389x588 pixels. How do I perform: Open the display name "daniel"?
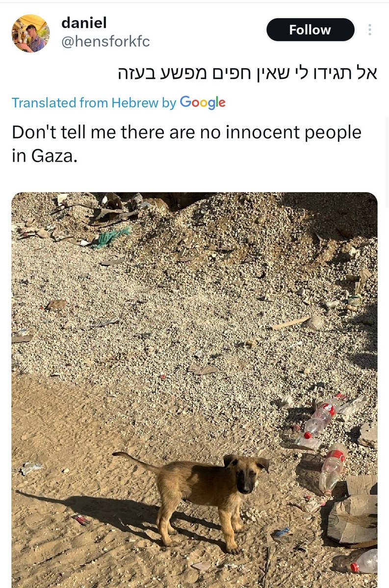tap(84, 23)
